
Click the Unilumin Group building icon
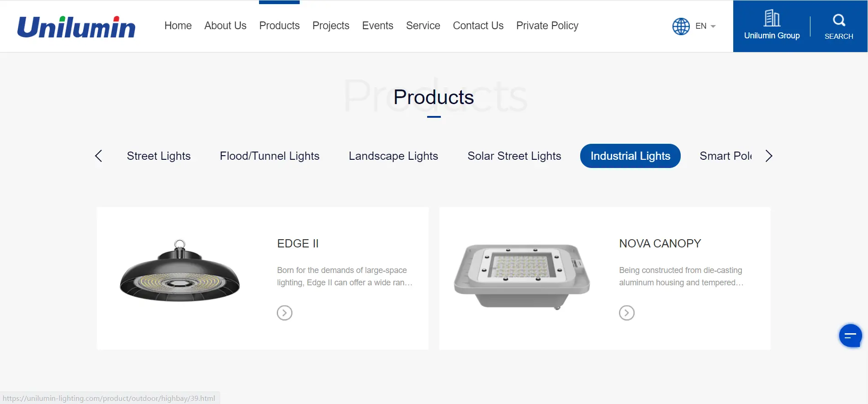pyautogui.click(x=772, y=19)
